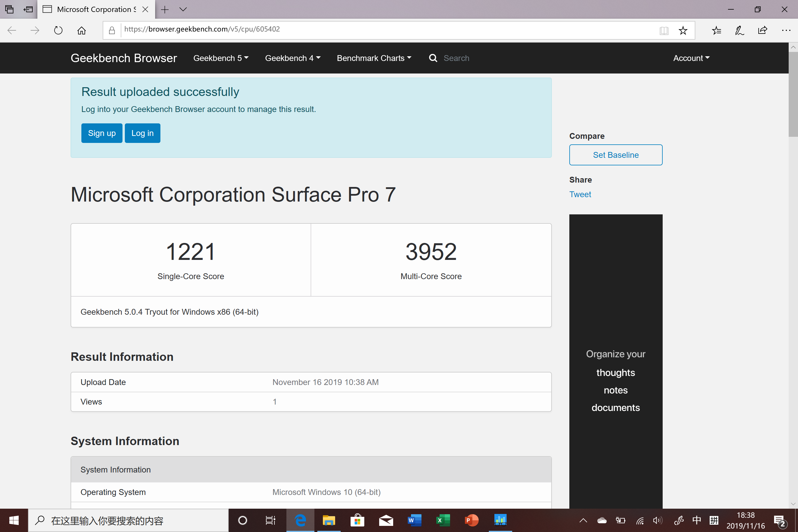
Task: Open a new browser tab
Action: coord(164,10)
